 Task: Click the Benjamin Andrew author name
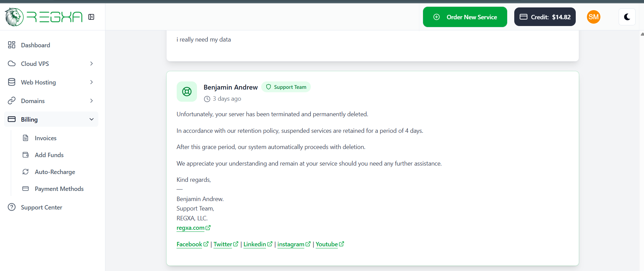[x=231, y=87]
